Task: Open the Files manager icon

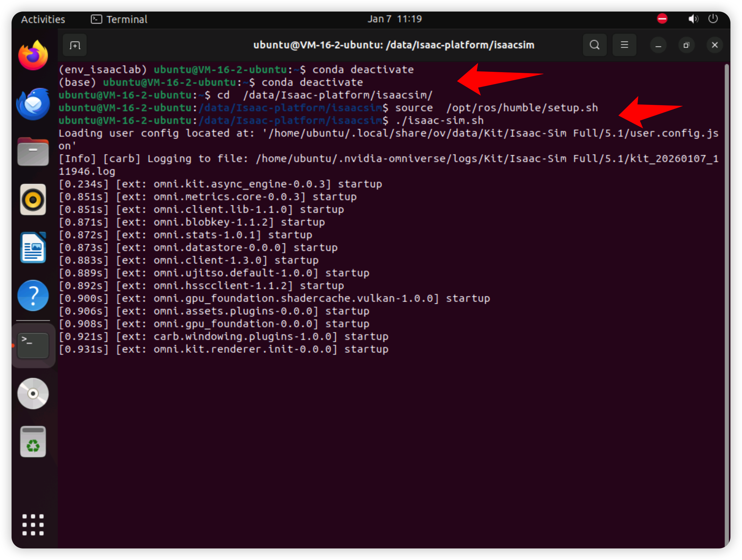Action: [x=33, y=152]
